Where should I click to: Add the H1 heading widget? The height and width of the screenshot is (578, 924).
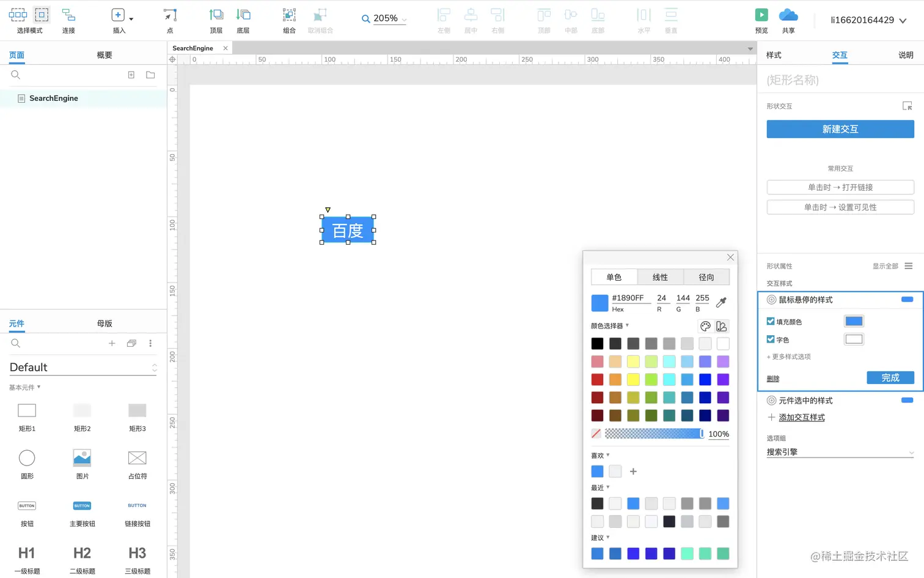point(27,560)
